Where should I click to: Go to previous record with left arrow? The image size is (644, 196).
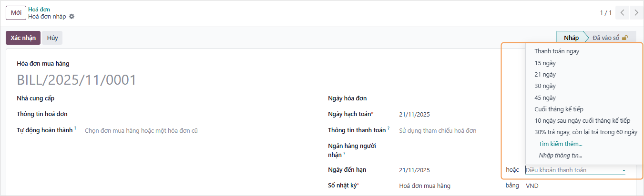pos(622,13)
